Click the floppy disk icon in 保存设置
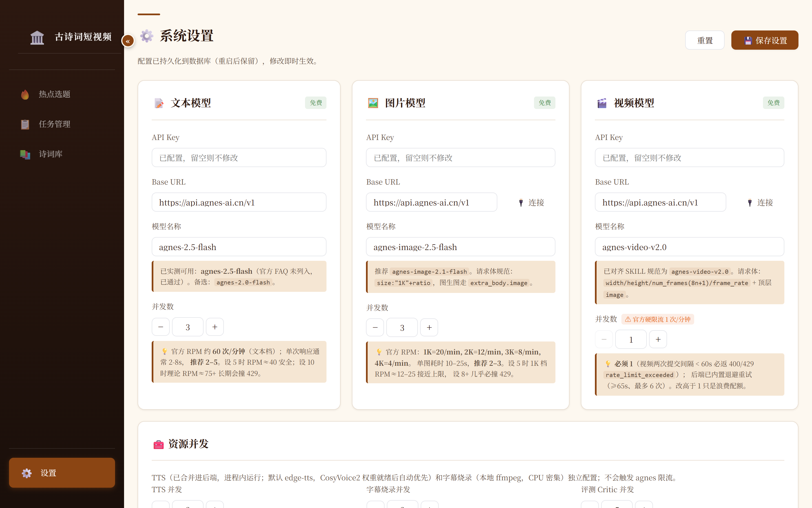The width and height of the screenshot is (812, 508). (x=748, y=41)
